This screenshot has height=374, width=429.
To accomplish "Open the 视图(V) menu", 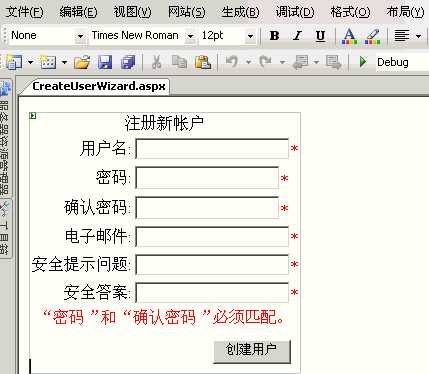I will point(132,12).
